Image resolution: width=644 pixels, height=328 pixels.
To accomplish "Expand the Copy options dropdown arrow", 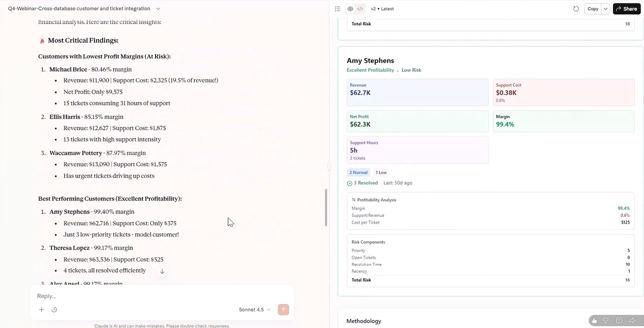I will point(605,9).
